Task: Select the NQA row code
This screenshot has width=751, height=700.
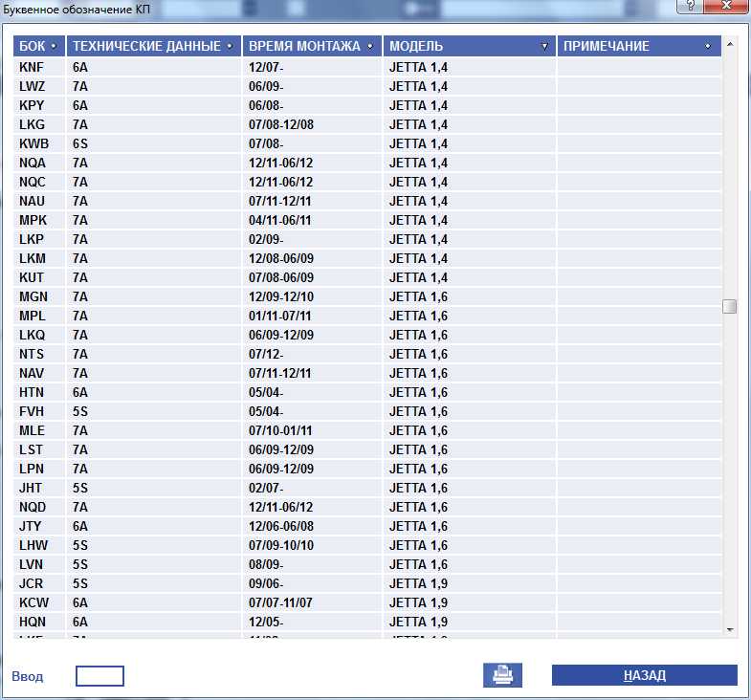Action: coord(33,164)
